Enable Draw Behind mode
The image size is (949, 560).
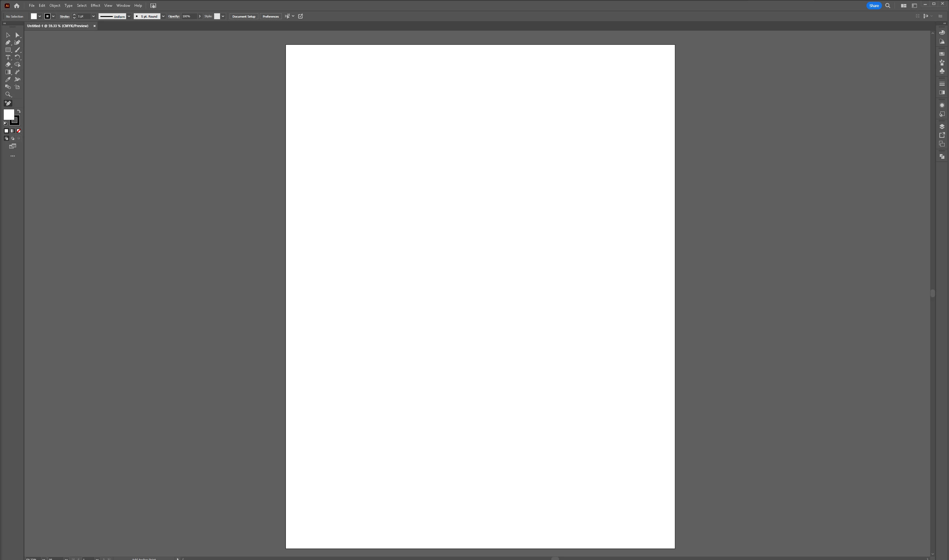pos(12,138)
